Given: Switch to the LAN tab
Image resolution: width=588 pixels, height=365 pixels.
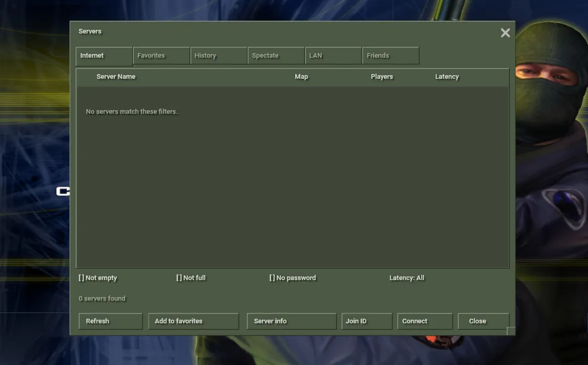Looking at the screenshot, I should pyautogui.click(x=333, y=56).
